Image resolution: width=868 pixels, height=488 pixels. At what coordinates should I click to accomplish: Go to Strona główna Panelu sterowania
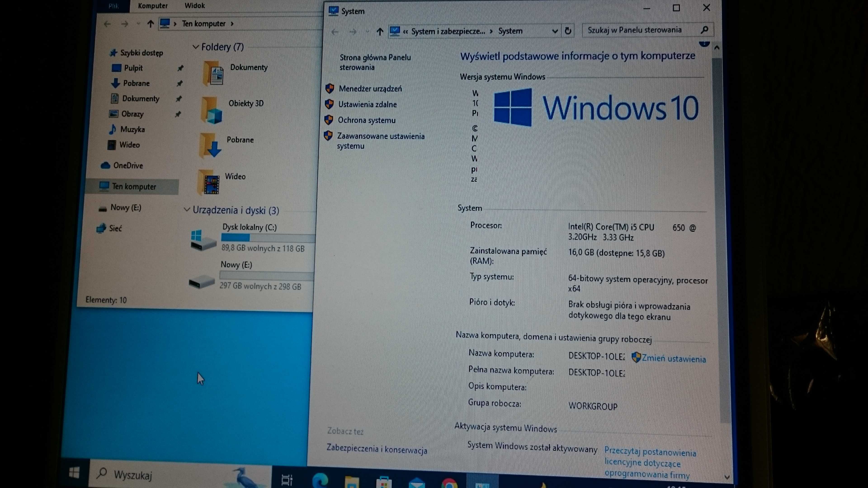coord(375,62)
